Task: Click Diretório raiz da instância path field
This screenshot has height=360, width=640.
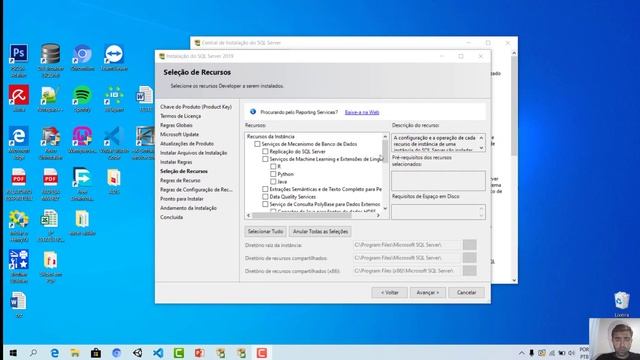Action: (407, 245)
